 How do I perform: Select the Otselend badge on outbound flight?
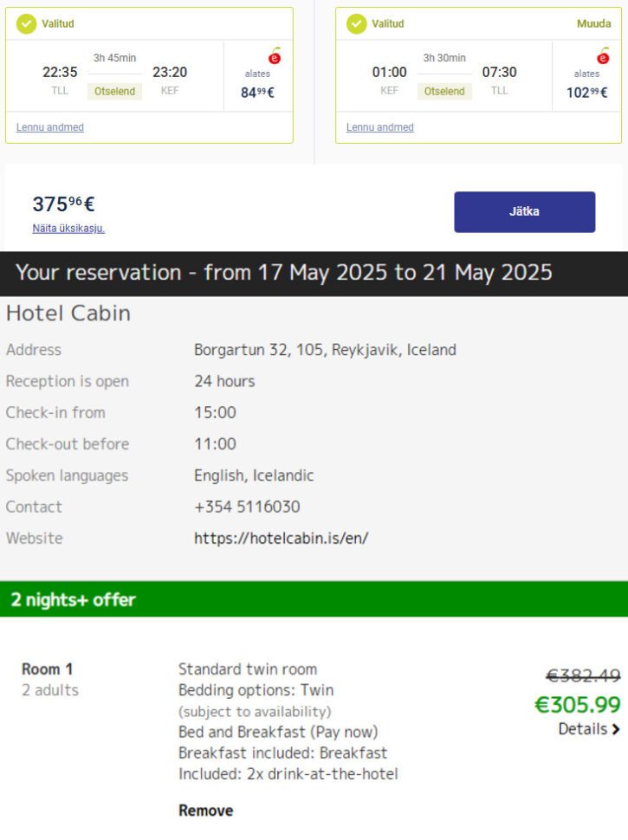click(114, 91)
